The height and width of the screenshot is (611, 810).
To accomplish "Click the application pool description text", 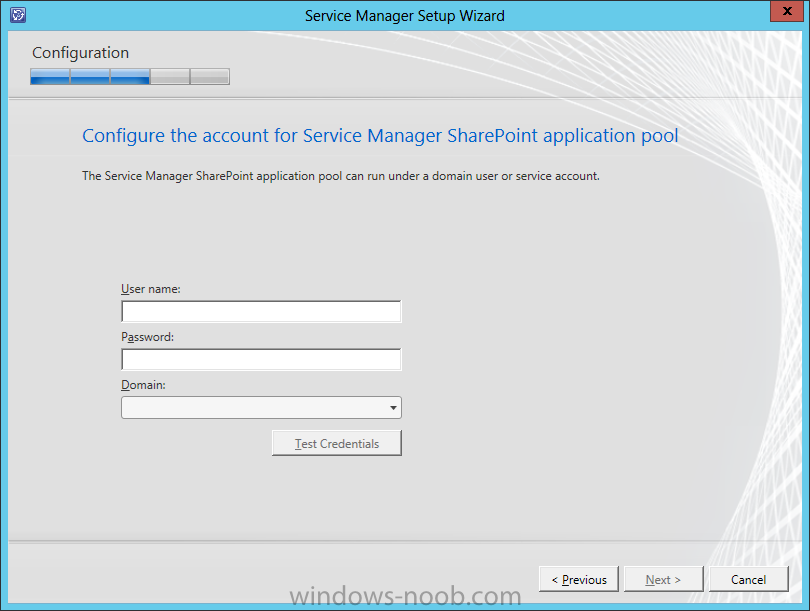I will (341, 176).
